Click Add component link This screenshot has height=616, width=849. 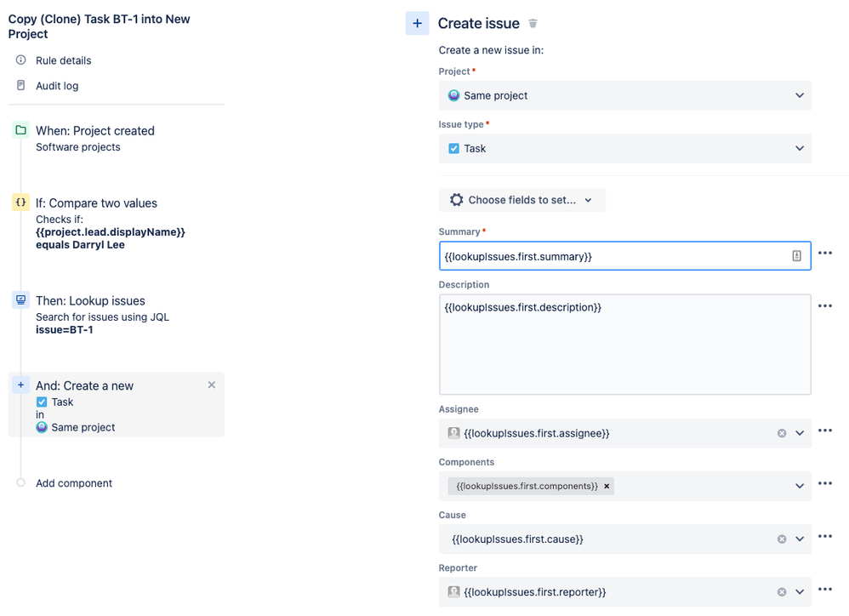pos(74,483)
